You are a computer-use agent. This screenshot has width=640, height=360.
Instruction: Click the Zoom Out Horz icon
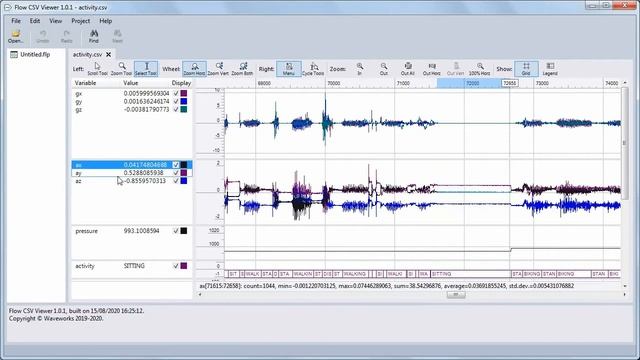[x=432, y=69]
